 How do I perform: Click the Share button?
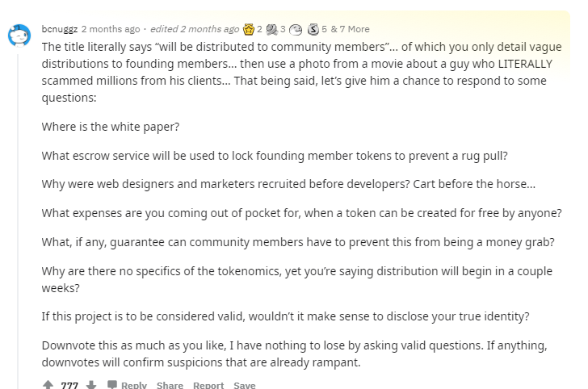click(170, 385)
